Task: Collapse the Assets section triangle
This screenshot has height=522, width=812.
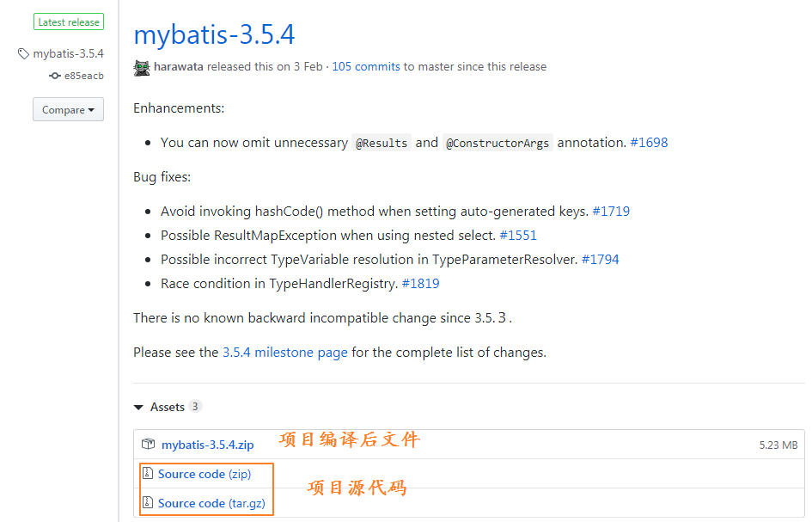Action: [x=138, y=408]
